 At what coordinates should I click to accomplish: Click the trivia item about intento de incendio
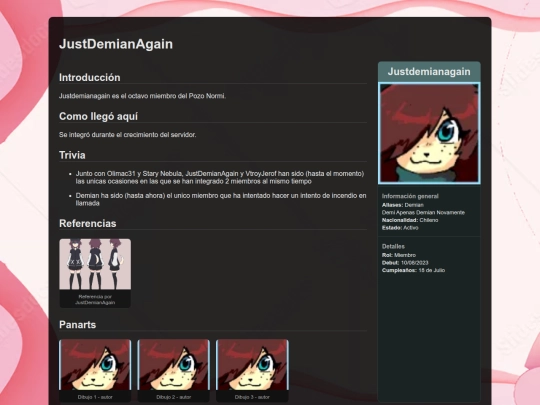point(221,199)
